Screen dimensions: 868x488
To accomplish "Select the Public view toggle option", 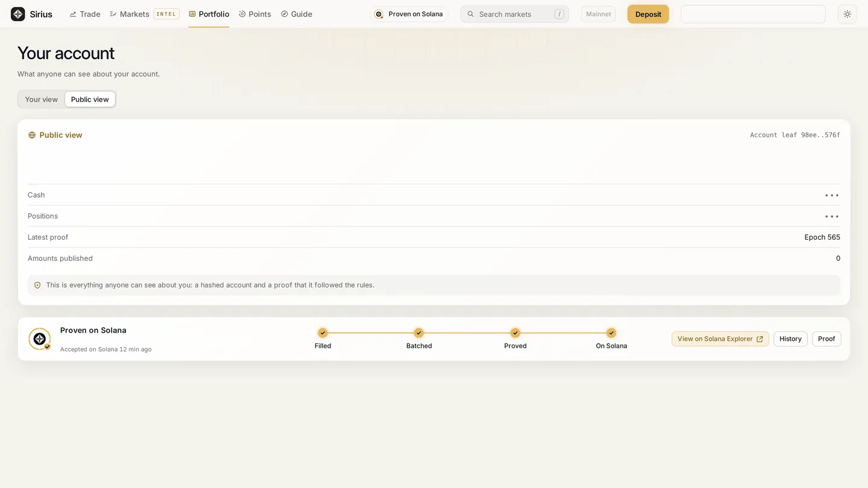I will tap(90, 99).
